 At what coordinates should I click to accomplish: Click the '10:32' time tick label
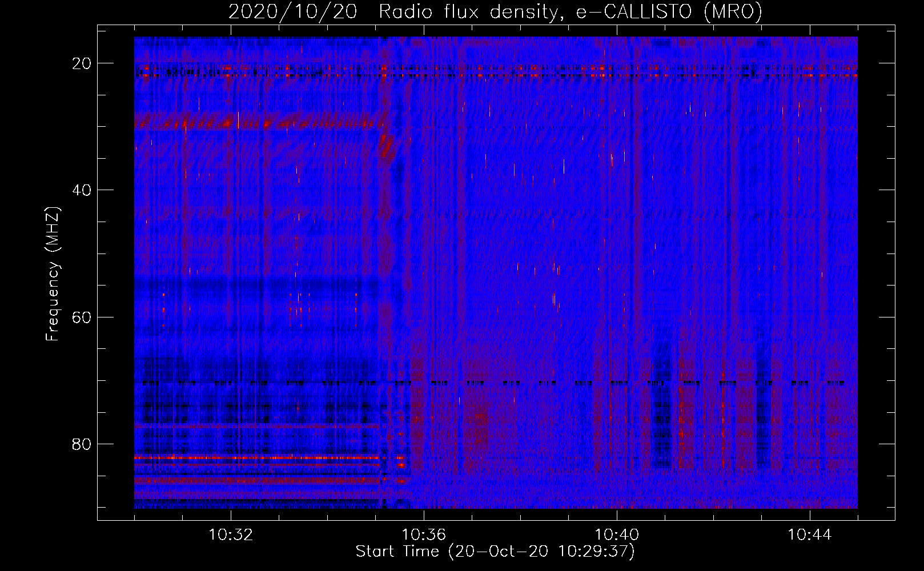pyautogui.click(x=231, y=535)
